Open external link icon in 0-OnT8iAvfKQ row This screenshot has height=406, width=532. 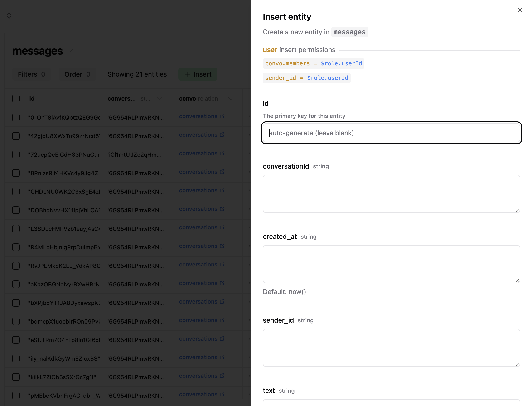[222, 116]
